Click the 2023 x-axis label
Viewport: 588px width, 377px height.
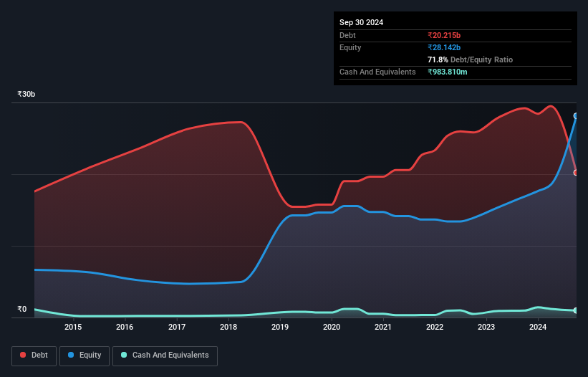coord(486,327)
